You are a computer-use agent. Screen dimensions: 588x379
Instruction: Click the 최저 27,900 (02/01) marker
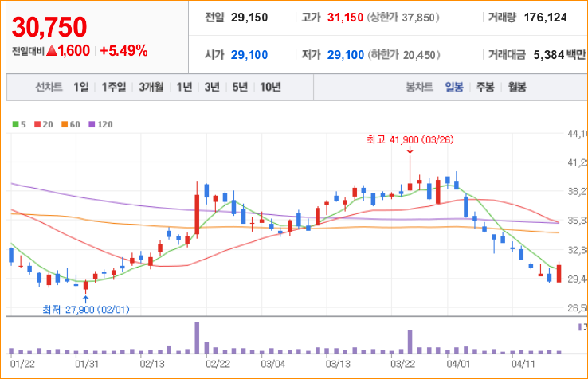pyautogui.click(x=86, y=309)
